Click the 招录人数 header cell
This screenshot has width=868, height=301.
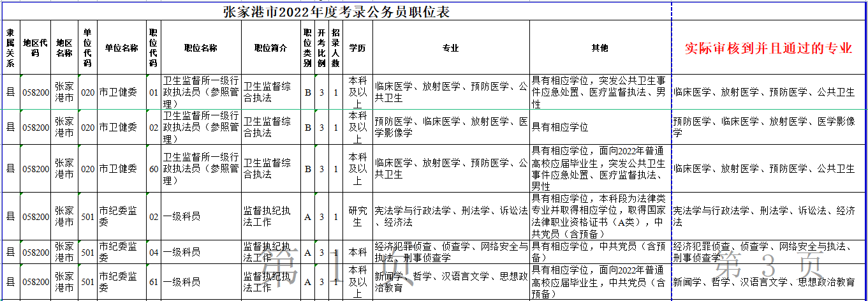pyautogui.click(x=335, y=48)
